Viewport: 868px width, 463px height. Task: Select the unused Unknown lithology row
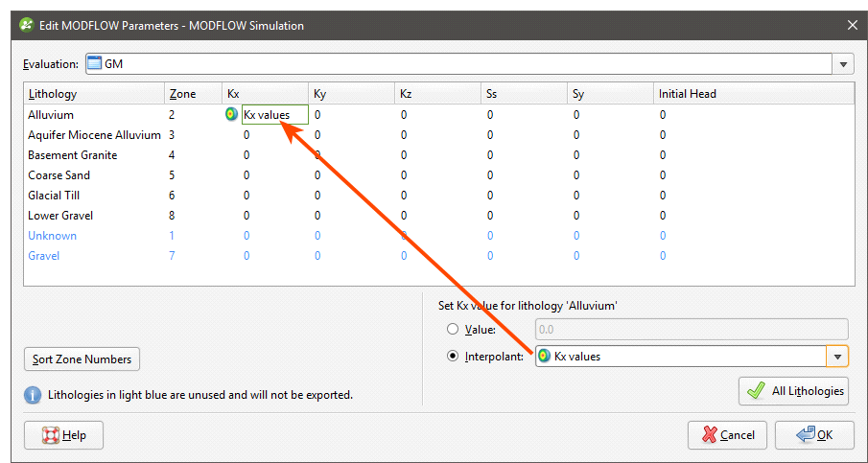[439, 236]
